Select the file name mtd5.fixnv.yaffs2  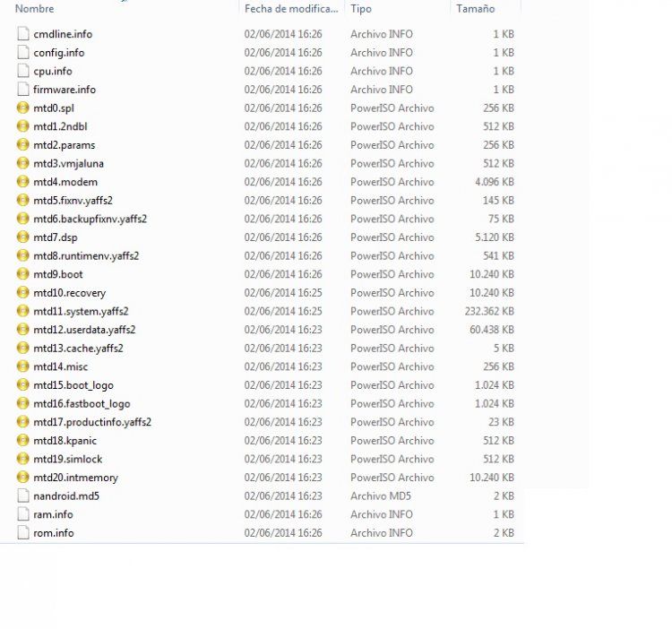(x=73, y=200)
